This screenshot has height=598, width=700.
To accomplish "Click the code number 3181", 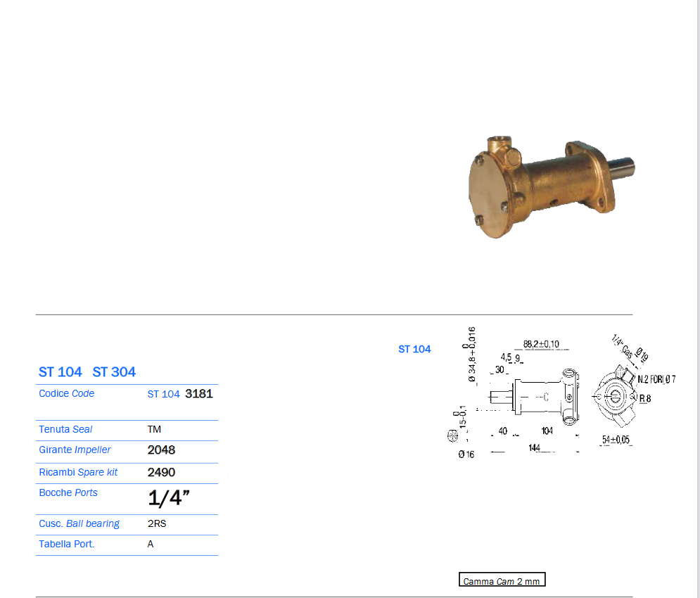I will [198, 394].
